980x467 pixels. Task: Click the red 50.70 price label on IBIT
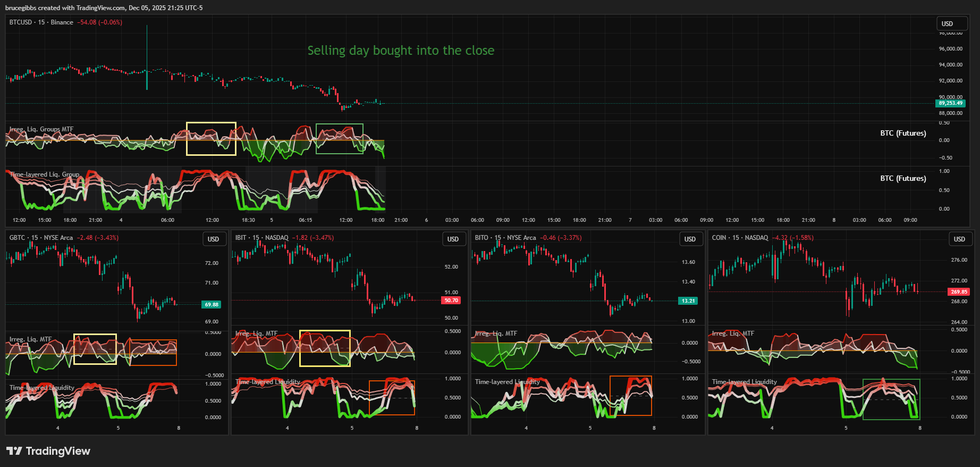[x=451, y=301]
